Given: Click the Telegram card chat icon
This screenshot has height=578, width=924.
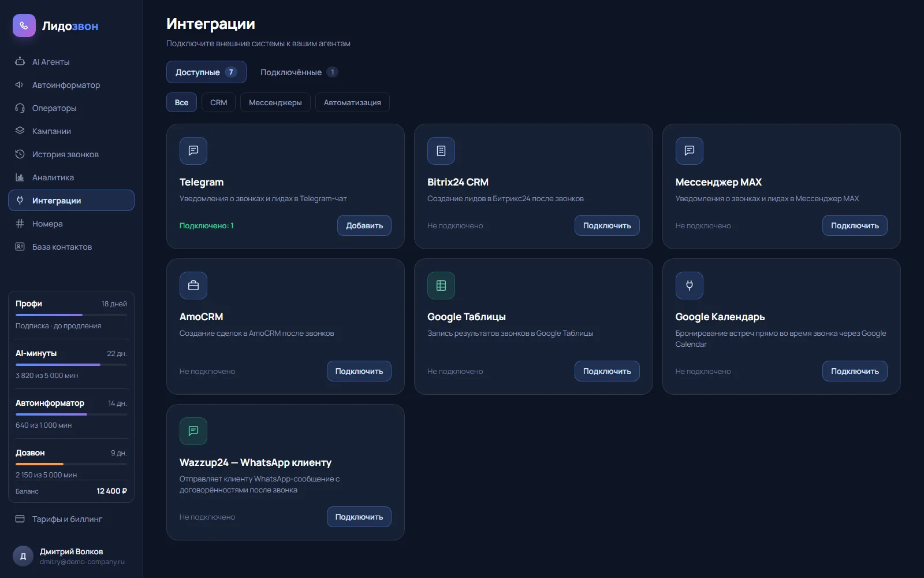Looking at the screenshot, I should tap(193, 151).
